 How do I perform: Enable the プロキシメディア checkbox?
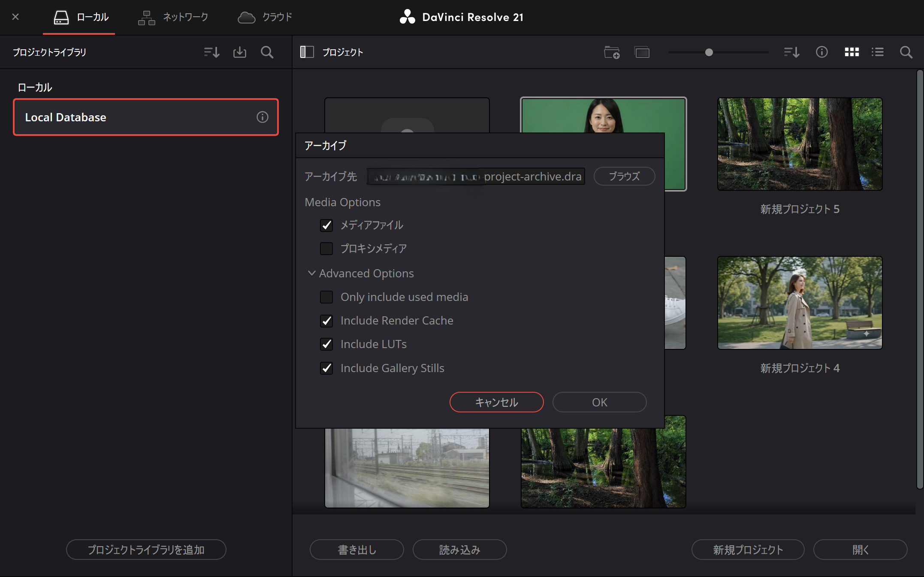[326, 249]
